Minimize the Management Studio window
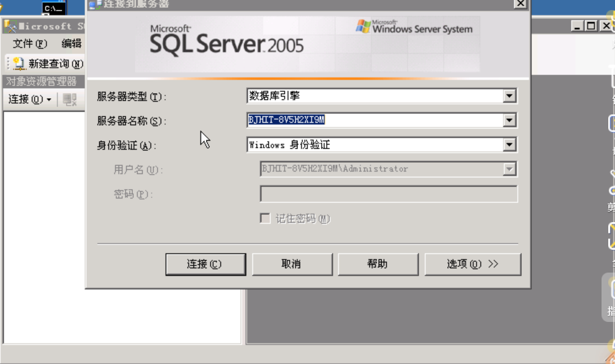The image size is (615, 364). (x=577, y=26)
